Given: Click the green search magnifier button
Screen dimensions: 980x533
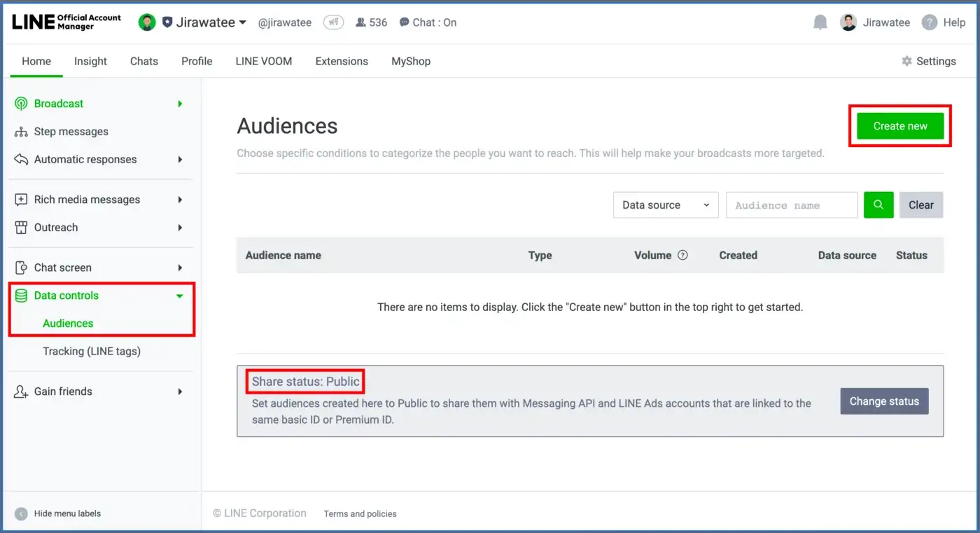Looking at the screenshot, I should [x=878, y=205].
